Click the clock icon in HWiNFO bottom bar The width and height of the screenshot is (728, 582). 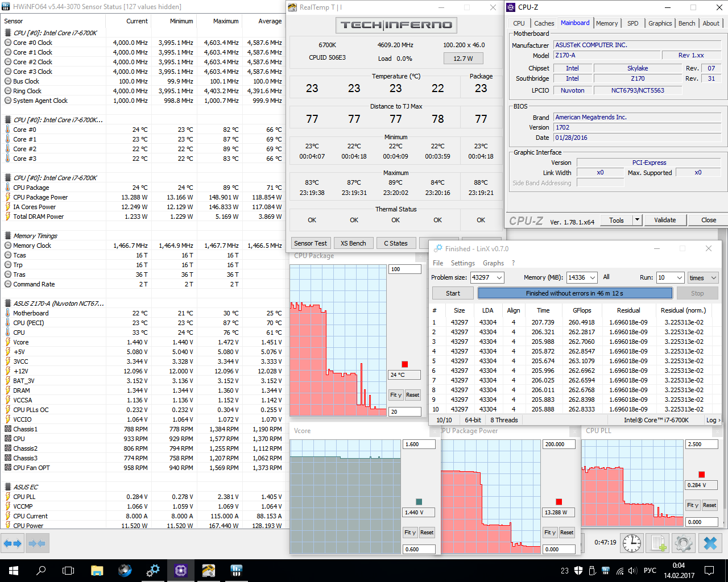632,543
